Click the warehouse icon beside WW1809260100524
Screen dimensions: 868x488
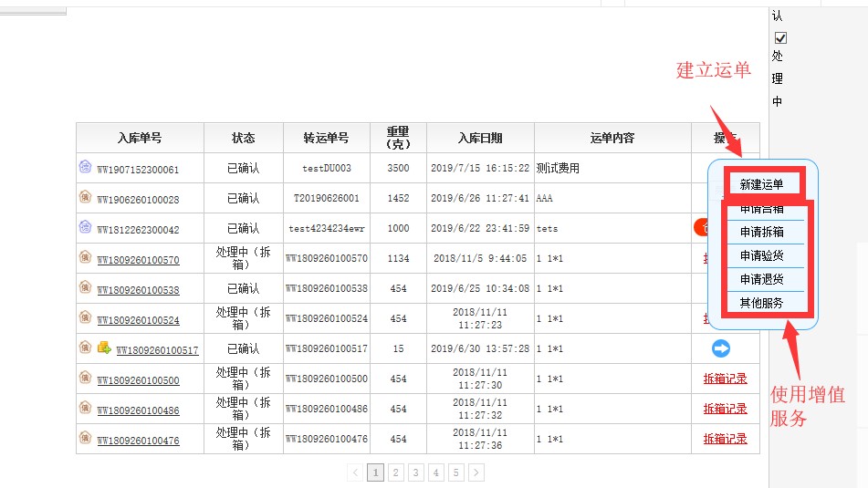85,317
